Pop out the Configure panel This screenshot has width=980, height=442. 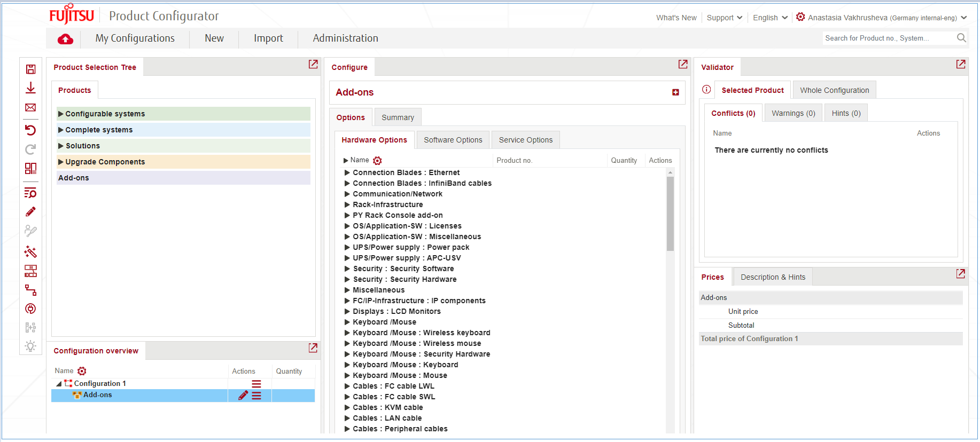point(683,64)
